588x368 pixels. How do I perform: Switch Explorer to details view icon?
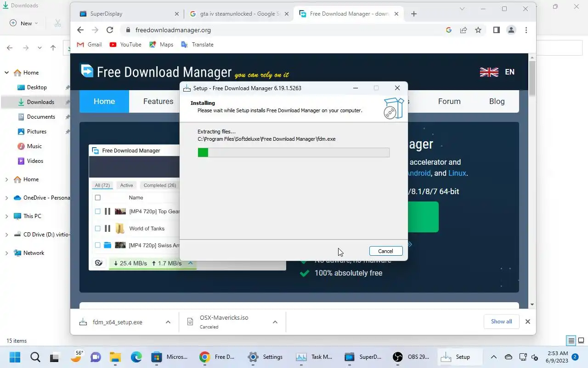click(x=571, y=341)
